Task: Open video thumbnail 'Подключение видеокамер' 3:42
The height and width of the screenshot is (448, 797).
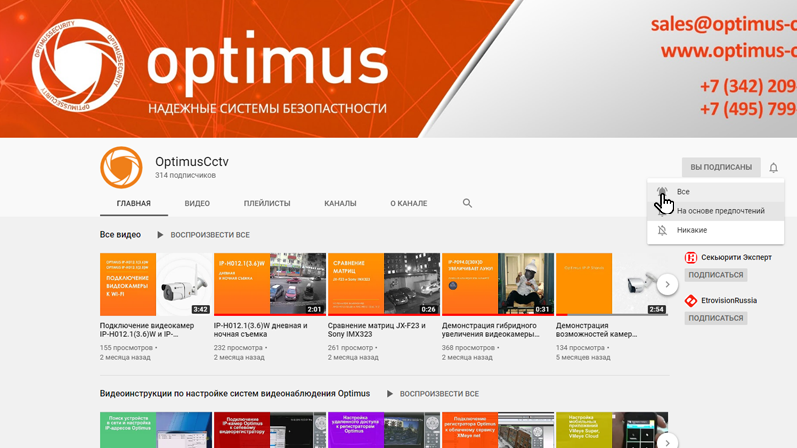Action: (156, 284)
